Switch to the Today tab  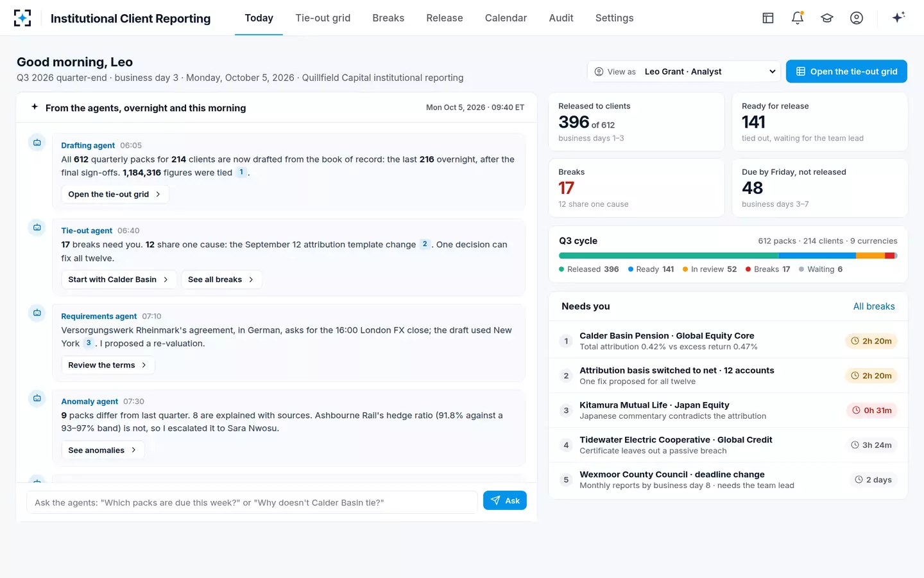pyautogui.click(x=259, y=18)
